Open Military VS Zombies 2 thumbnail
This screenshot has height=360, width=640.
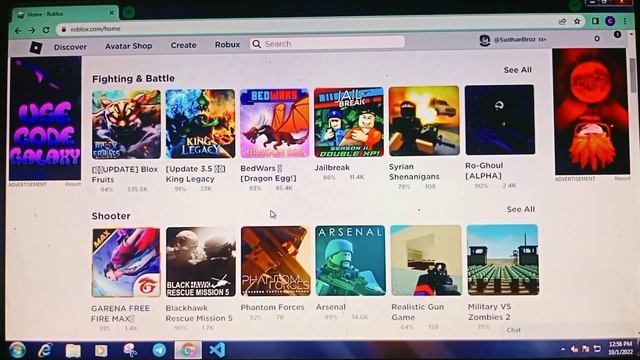[503, 259]
